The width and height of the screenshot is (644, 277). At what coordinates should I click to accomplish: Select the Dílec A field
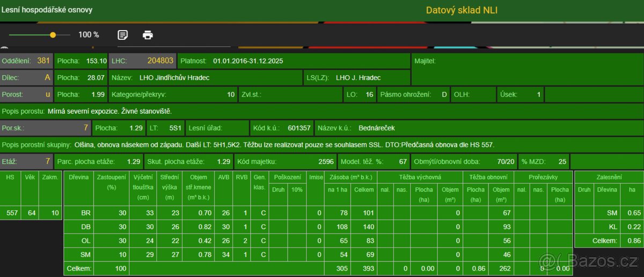[x=27, y=78]
